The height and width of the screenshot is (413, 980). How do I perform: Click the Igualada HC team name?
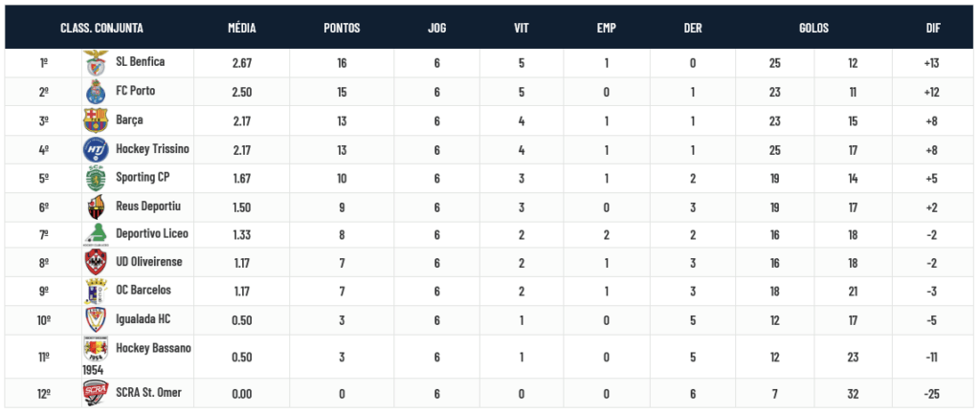tap(145, 320)
